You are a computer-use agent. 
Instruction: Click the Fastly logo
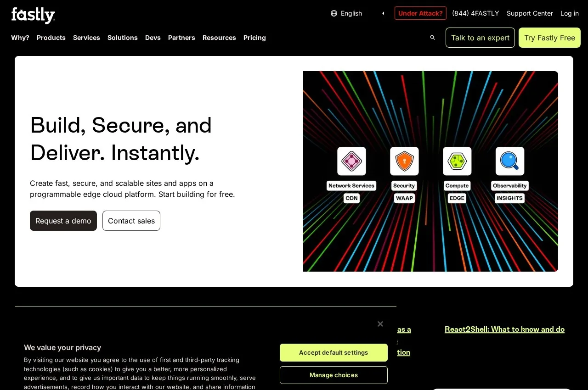click(x=33, y=15)
